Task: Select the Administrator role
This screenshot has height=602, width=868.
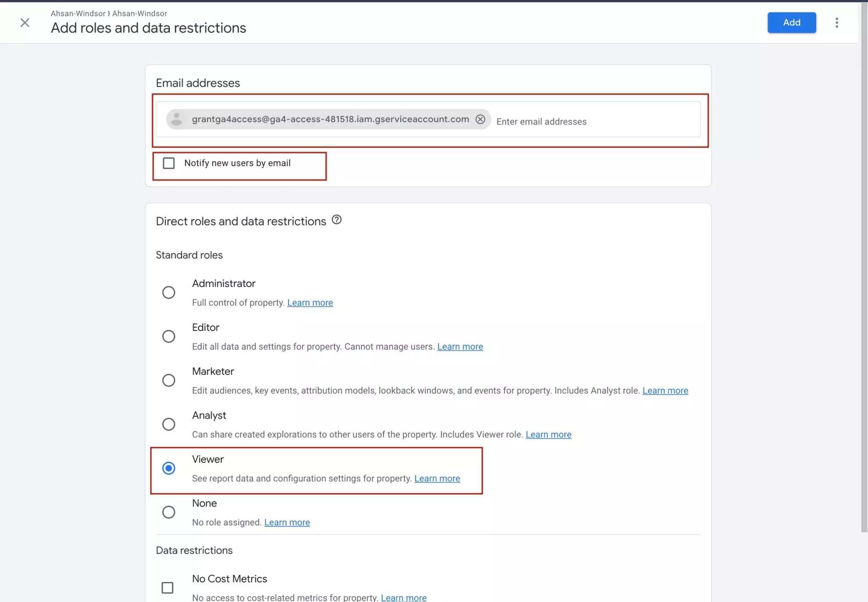Action: click(x=169, y=292)
